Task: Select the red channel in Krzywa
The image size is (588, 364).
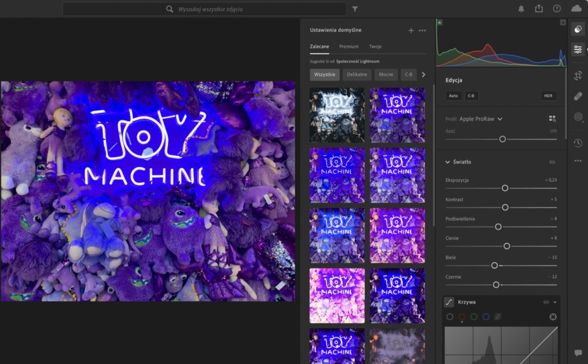Action: pos(462,317)
